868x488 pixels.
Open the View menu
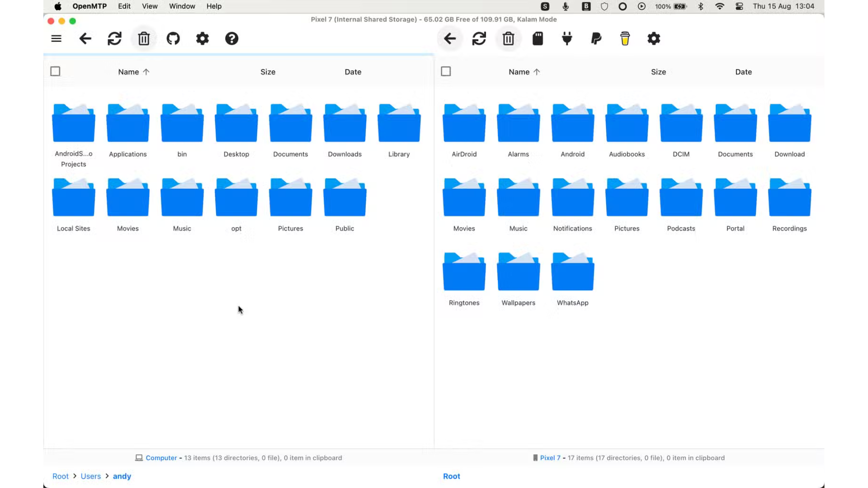149,6
